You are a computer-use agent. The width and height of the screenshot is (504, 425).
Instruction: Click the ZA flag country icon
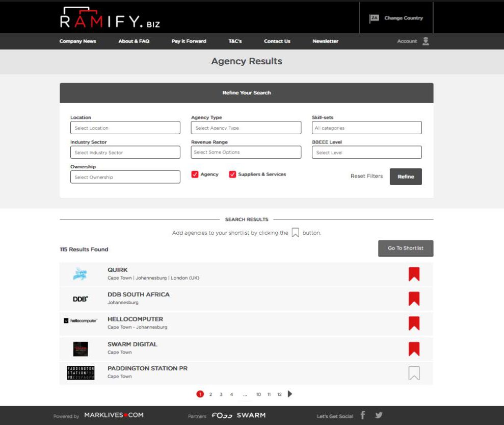374,18
